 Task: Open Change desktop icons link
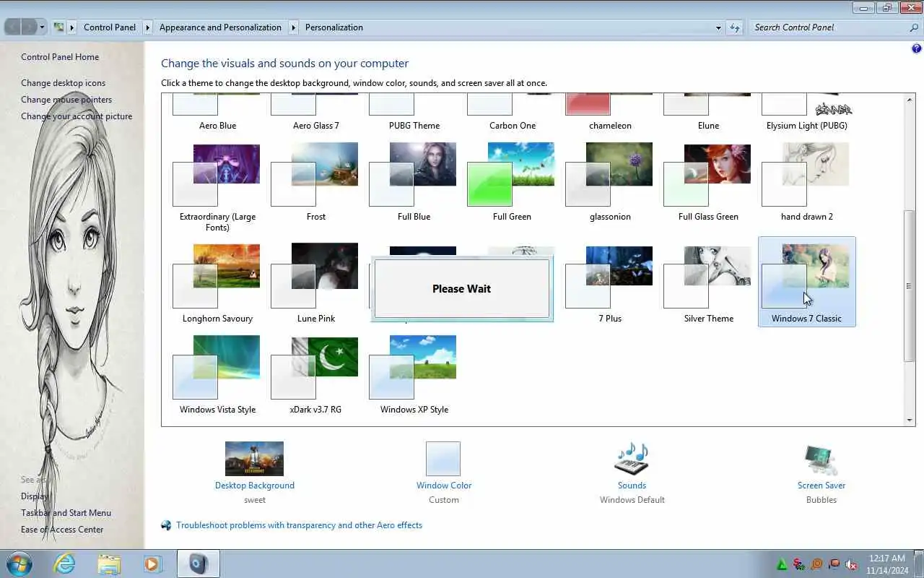pos(63,83)
